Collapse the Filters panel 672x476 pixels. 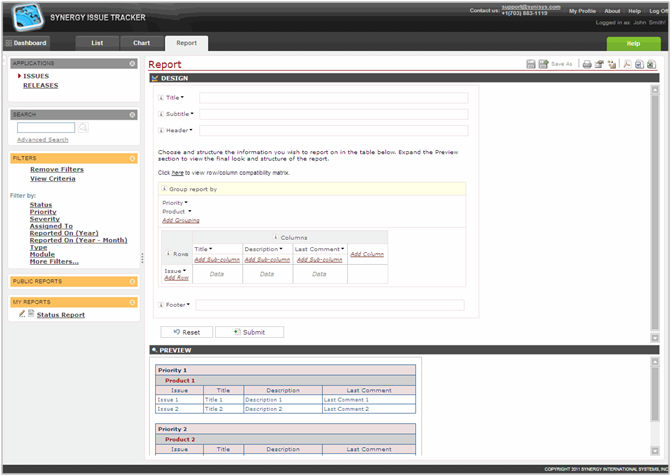coord(132,159)
